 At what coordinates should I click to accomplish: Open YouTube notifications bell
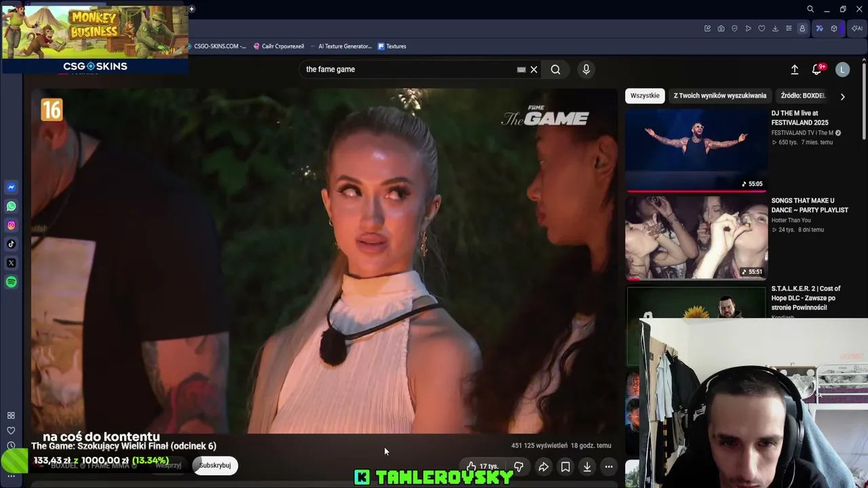click(816, 69)
